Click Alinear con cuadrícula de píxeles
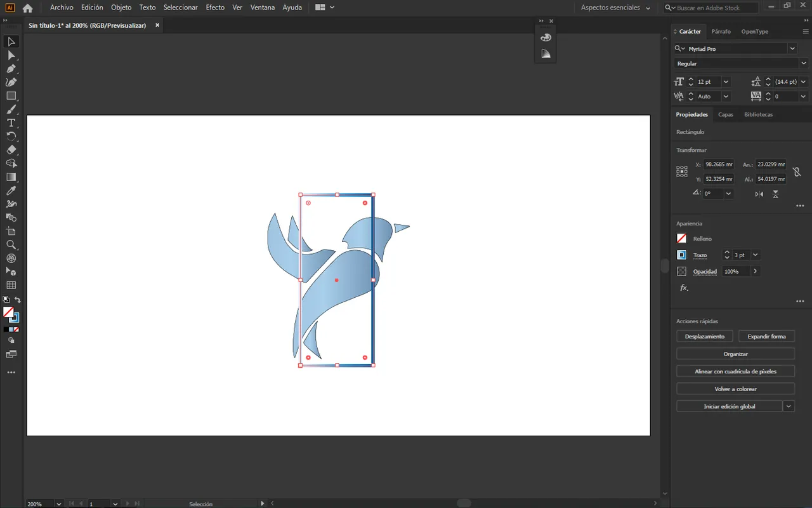812x508 pixels. (x=736, y=371)
